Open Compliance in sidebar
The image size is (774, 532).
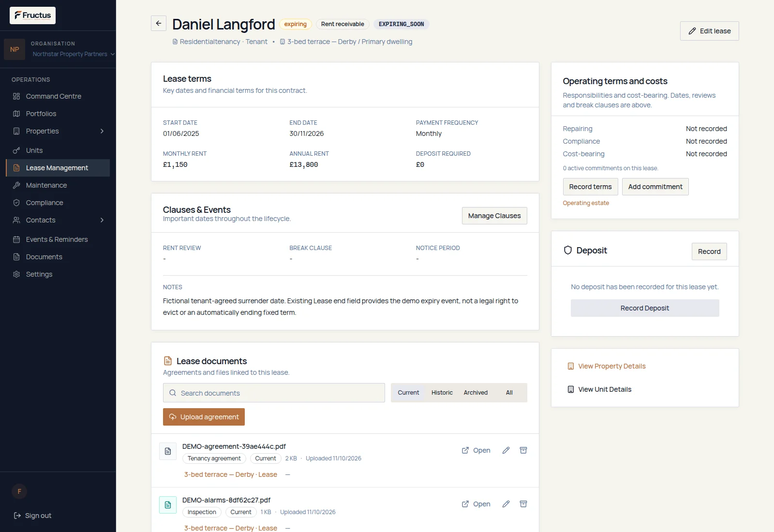pos(58,203)
